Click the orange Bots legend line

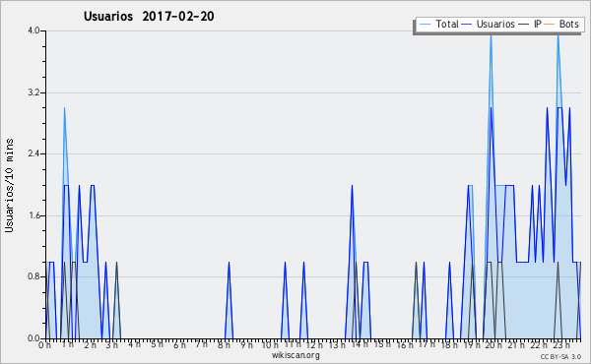pyautogui.click(x=550, y=25)
